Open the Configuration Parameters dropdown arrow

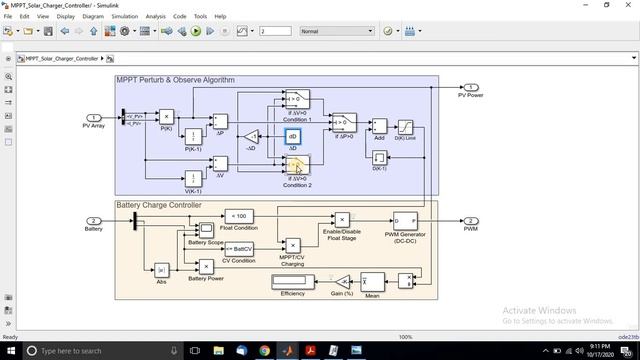tap(134, 31)
